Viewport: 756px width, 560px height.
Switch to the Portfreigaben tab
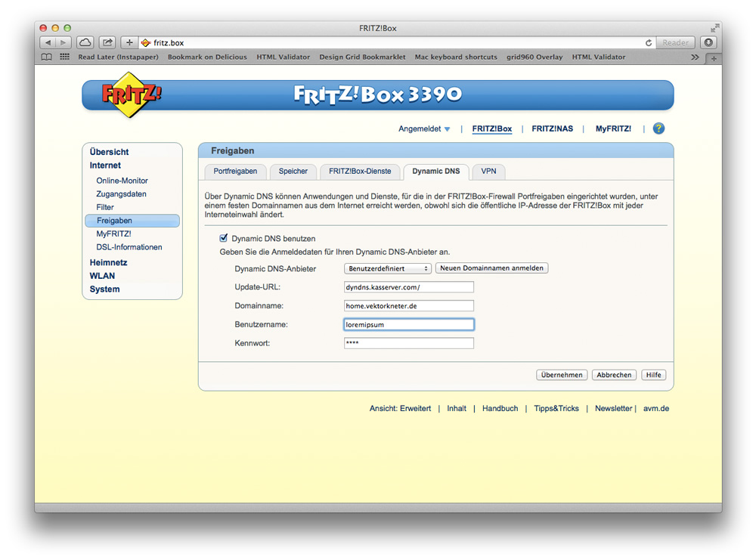(235, 171)
